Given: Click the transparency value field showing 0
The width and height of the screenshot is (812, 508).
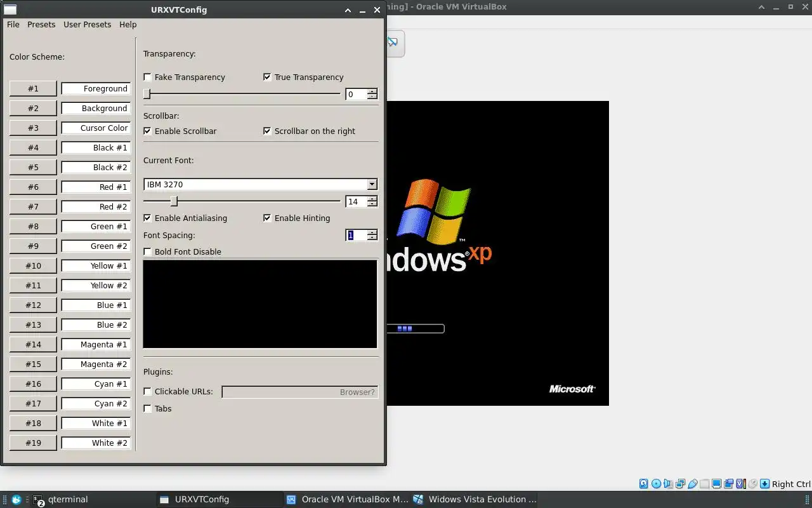Looking at the screenshot, I should pyautogui.click(x=357, y=94).
